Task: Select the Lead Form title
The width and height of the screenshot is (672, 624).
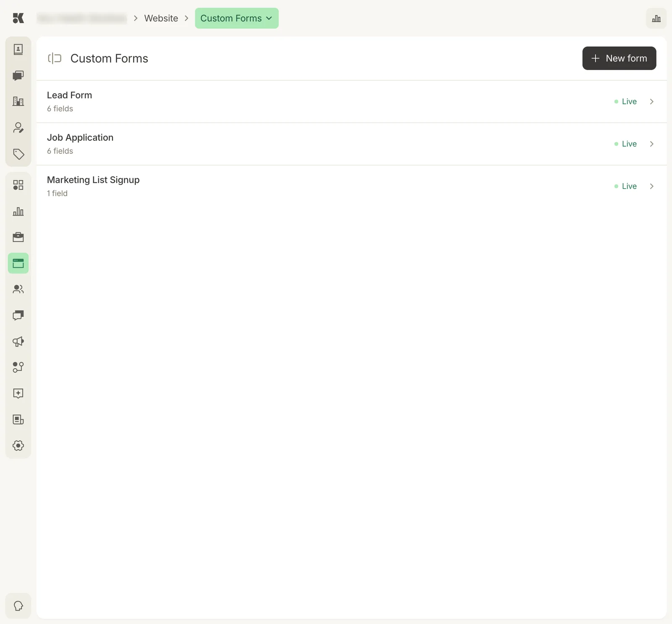Action: pyautogui.click(x=69, y=95)
